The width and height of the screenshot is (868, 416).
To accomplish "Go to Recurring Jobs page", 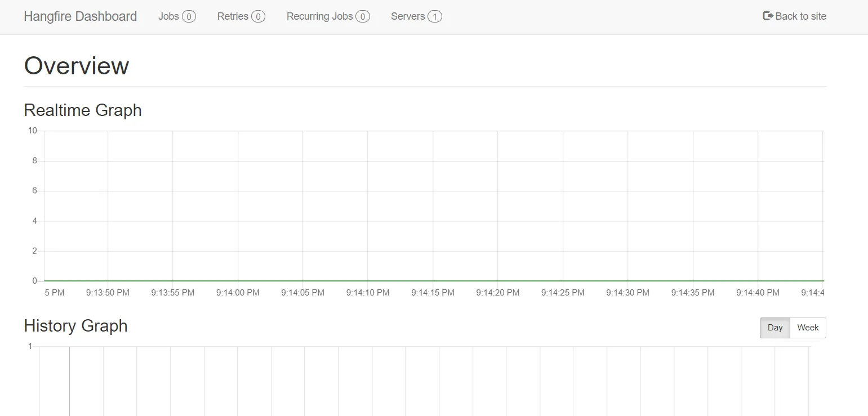I will coord(328,16).
